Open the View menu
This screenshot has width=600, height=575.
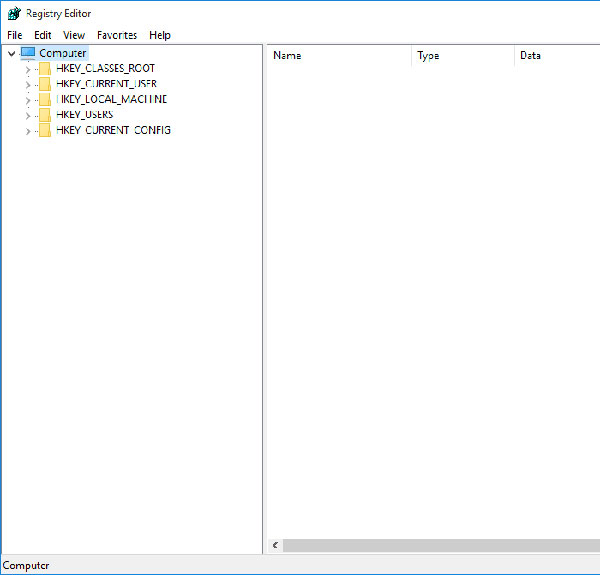click(74, 35)
